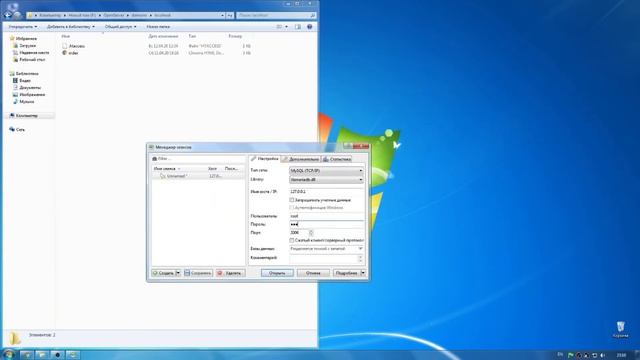Switch to Advanced (Дополнительно) tab
Image resolution: width=640 pixels, height=360 pixels.
[x=301, y=159]
